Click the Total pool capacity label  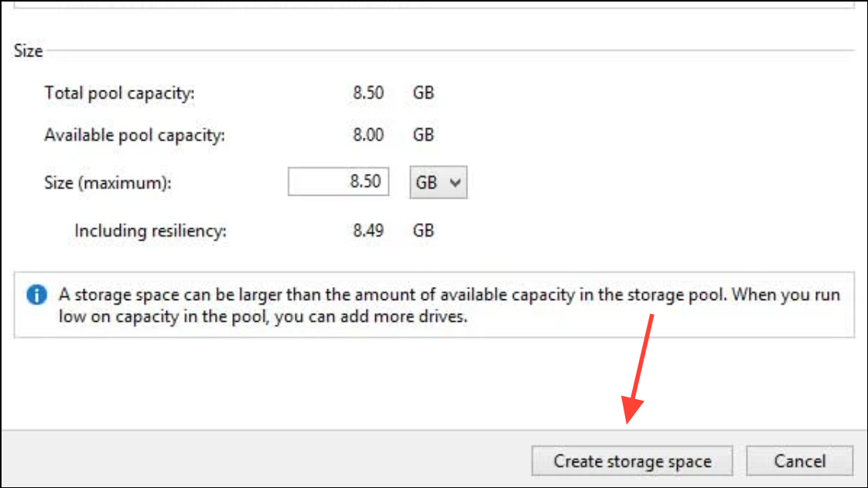click(x=120, y=93)
